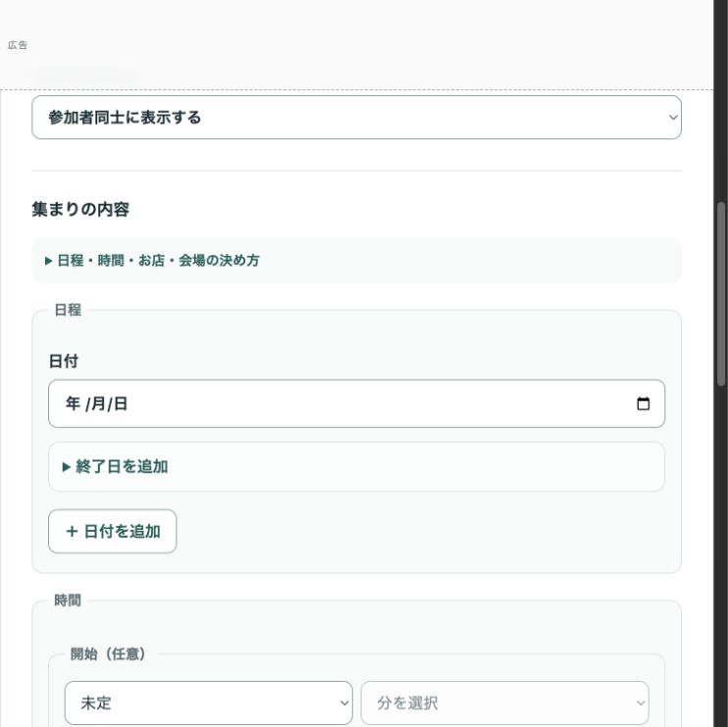
Task: Click the 日付を追加 button
Action: coord(113,532)
